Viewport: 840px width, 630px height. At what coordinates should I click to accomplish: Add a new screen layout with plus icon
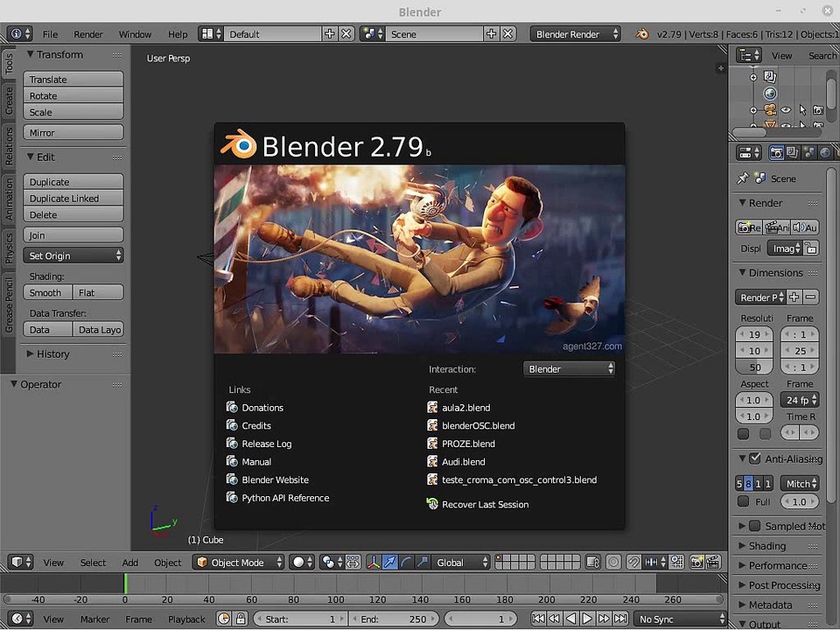[330, 34]
